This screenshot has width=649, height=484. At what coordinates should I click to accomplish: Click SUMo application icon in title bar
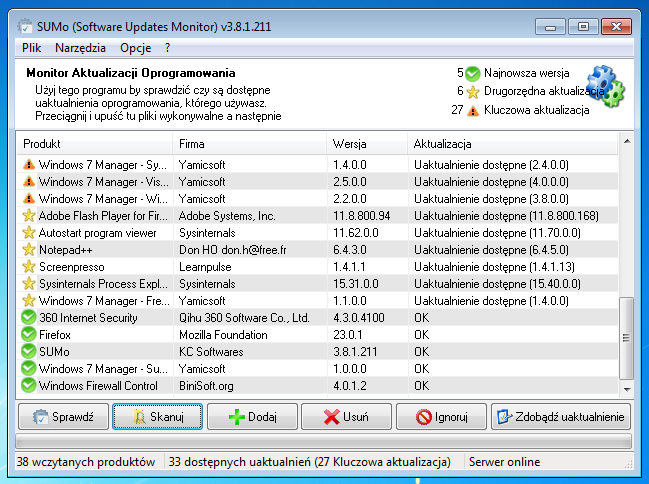(25, 26)
